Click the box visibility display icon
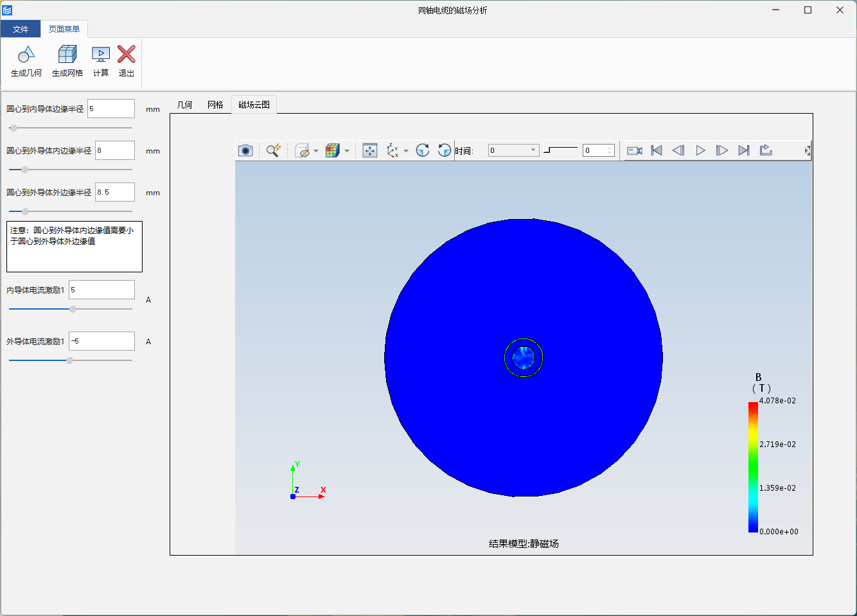 (302, 150)
